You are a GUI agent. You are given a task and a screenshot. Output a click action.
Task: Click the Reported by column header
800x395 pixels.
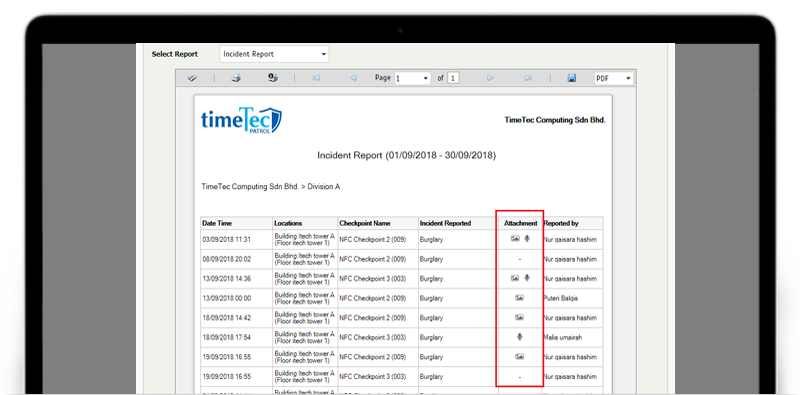tap(561, 224)
